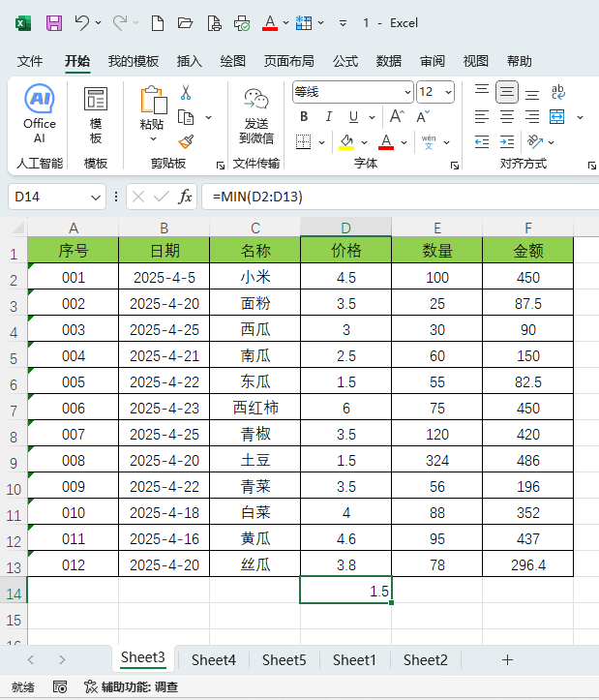Set top vertical alignment
599x700 pixels.
pos(482,92)
